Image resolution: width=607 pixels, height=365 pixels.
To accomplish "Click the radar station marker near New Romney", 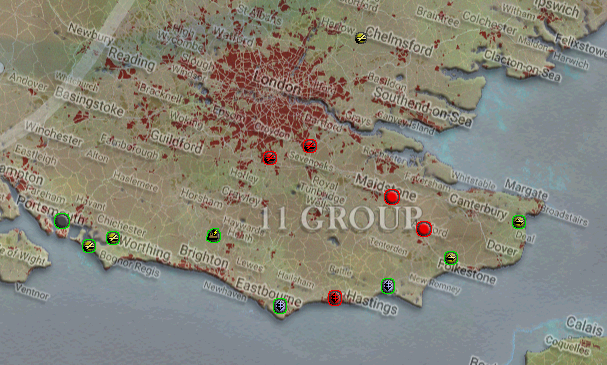I will (x=388, y=286).
